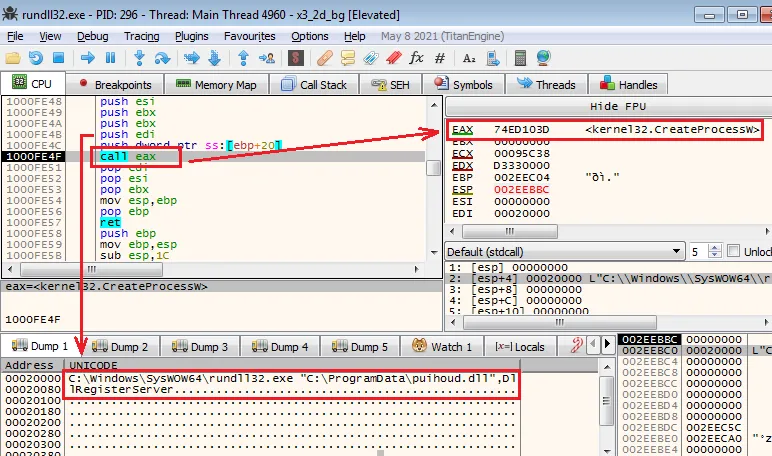Increase argument count with spinner up arrow
The height and width of the screenshot is (456, 772).
pyautogui.click(x=714, y=247)
